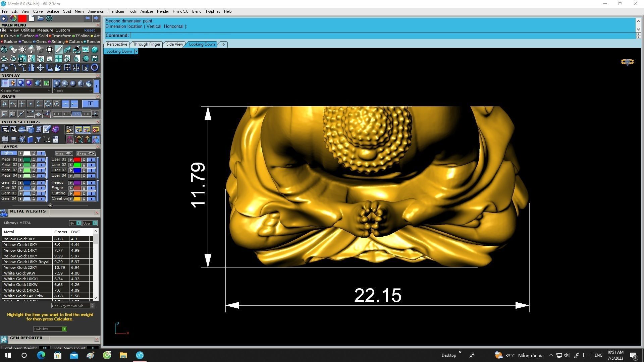
Task: Expand the Desktop toolbar chevron in taskbar
Action: tap(460, 352)
